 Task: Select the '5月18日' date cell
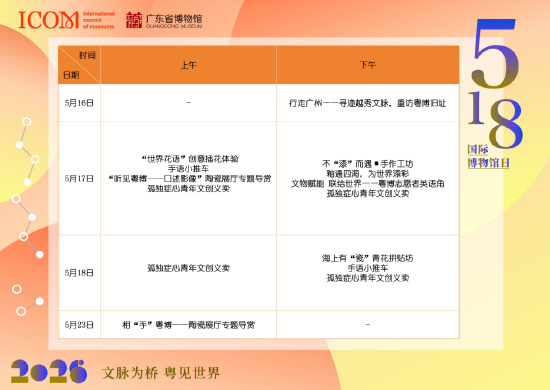coord(79,273)
